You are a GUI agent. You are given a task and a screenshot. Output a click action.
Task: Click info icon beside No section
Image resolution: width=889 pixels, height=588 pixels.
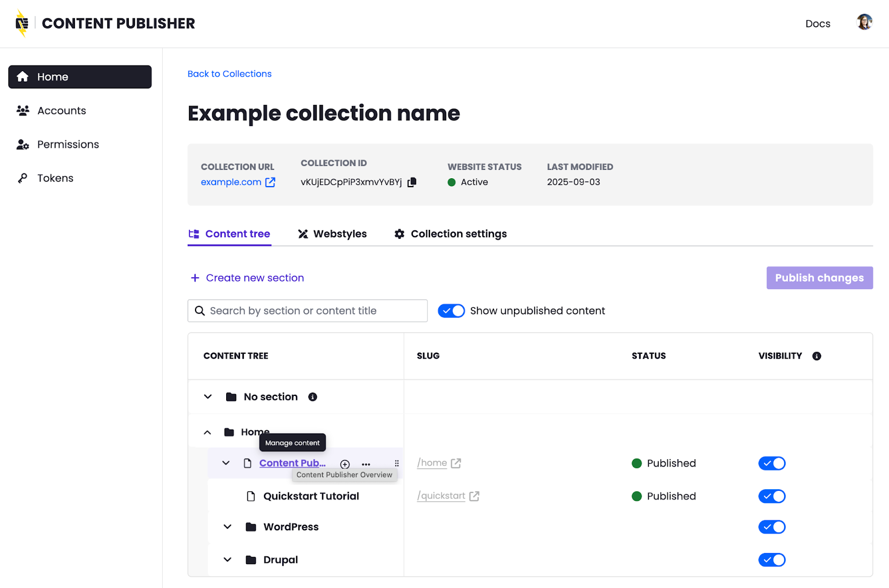(313, 397)
